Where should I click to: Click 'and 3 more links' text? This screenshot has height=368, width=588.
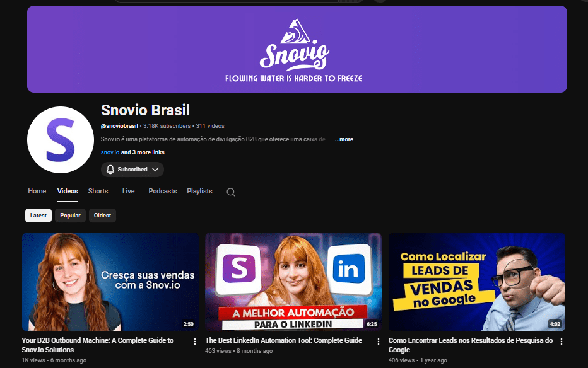143,152
